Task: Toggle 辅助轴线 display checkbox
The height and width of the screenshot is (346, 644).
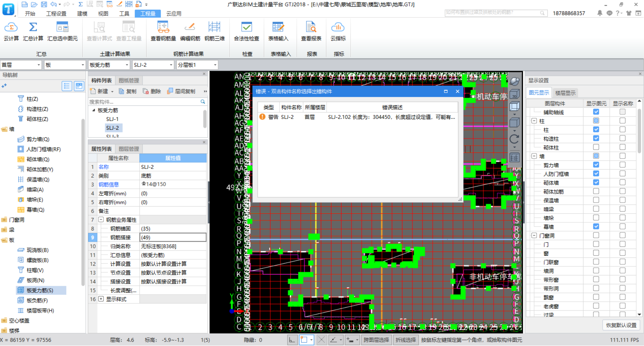Action: coord(596,112)
